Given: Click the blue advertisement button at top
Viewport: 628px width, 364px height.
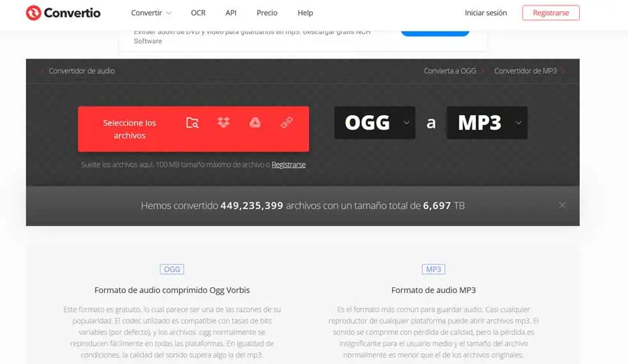Looking at the screenshot, I should [435, 33].
